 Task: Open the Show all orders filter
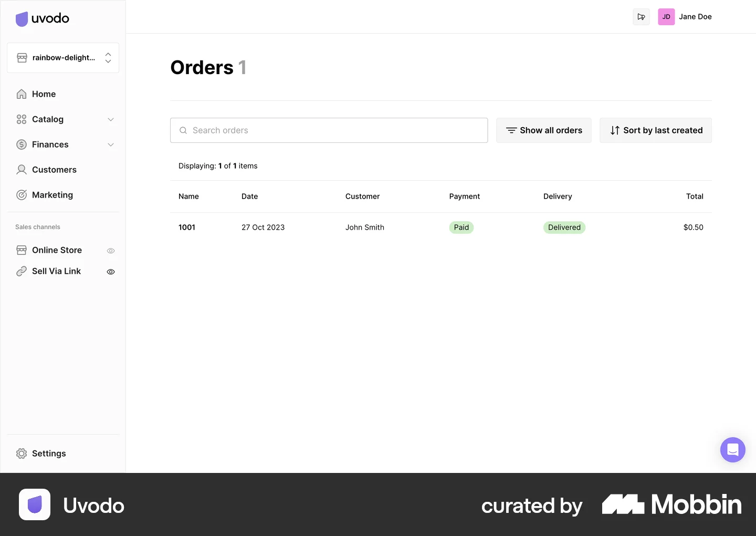coord(544,130)
